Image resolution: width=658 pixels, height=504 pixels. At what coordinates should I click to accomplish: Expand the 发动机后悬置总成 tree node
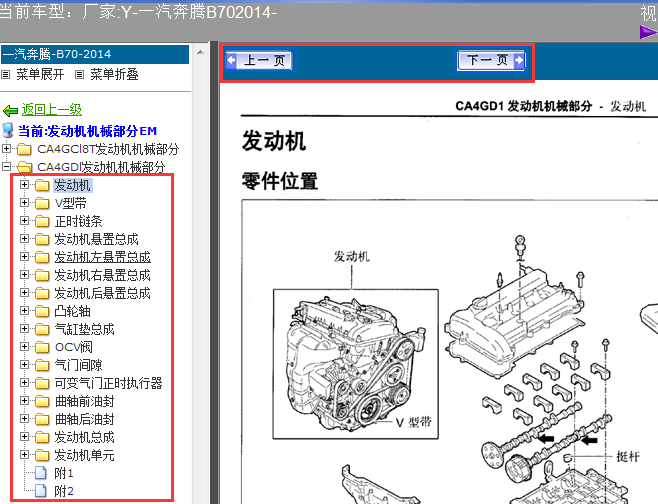24,292
